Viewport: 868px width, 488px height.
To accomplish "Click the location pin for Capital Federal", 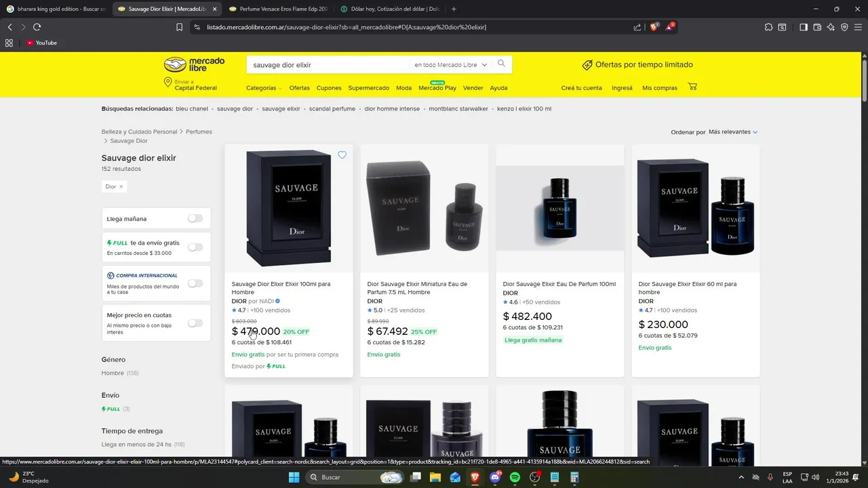I will tap(167, 82).
